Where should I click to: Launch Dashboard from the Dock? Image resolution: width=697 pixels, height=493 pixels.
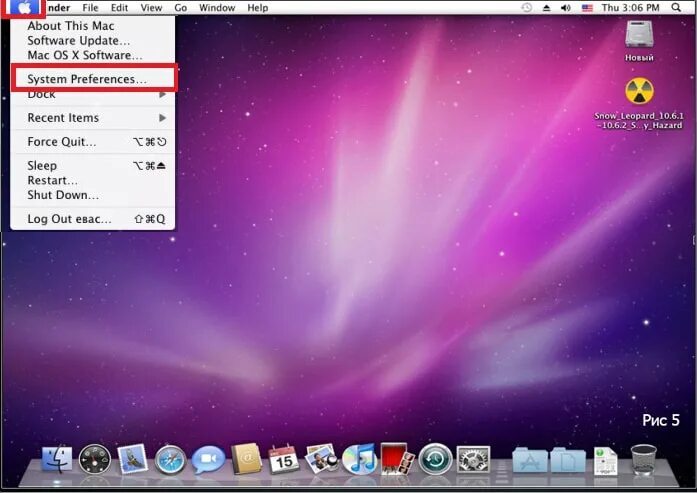95,459
